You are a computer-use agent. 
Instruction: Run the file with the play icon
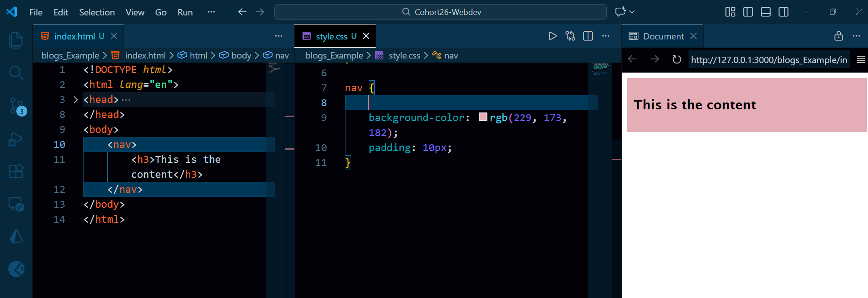552,36
